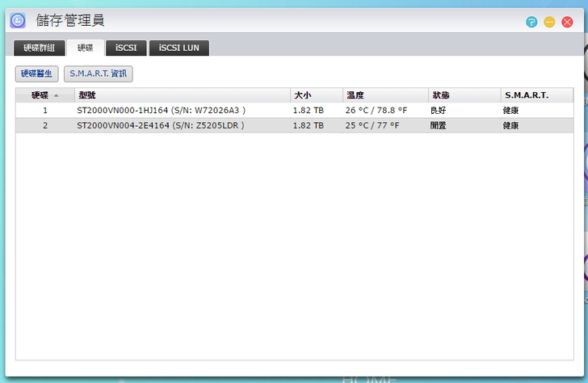This screenshot has height=383, width=588.
Task: Click the 硬碟醫生 button
Action: (x=37, y=74)
